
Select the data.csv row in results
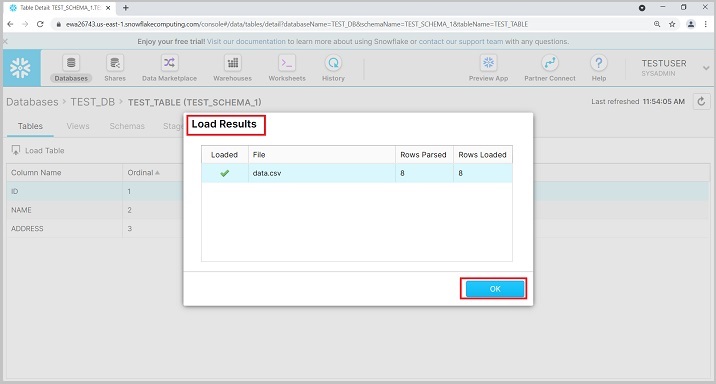coord(357,173)
